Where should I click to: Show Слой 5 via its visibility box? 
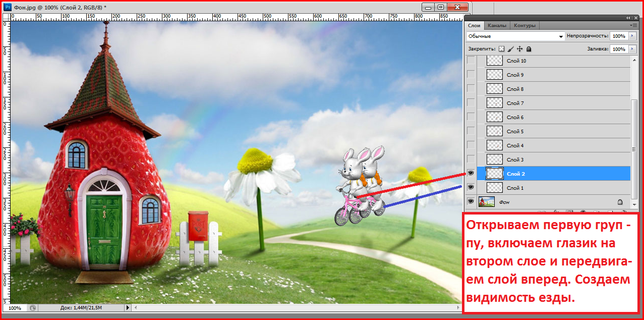471,131
